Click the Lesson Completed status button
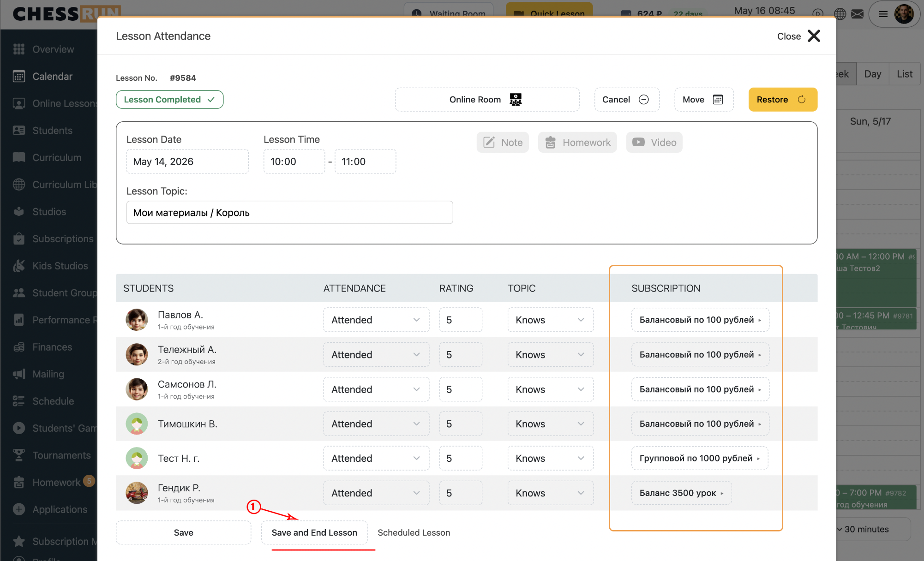Screen dimensions: 924x561 click(x=169, y=100)
